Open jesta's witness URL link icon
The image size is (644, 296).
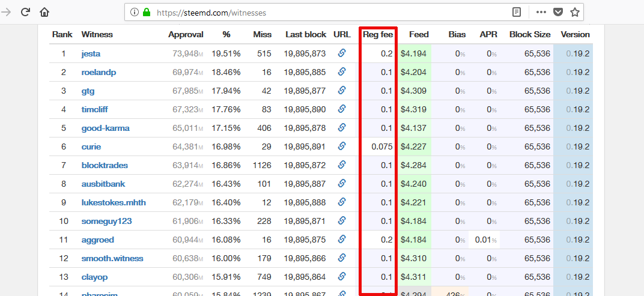coord(342,53)
